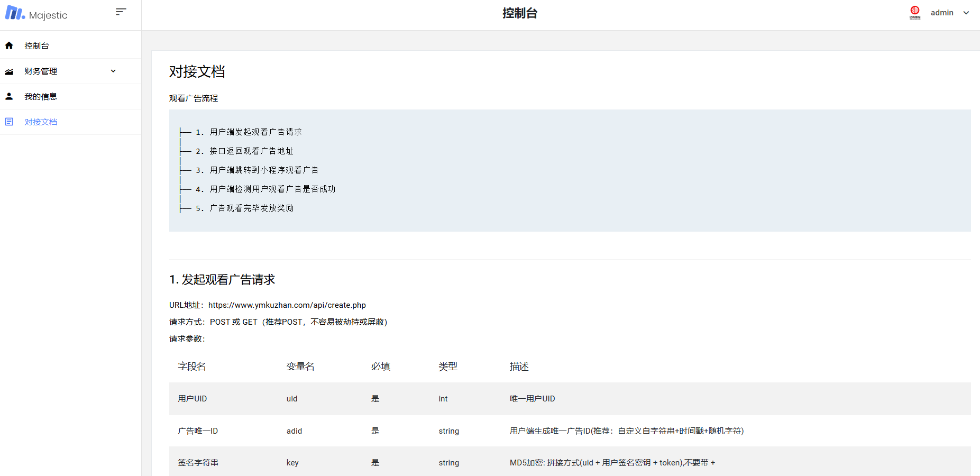The width and height of the screenshot is (980, 476).
Task: Open the 控制台 sidebar menu item
Action: point(70,45)
